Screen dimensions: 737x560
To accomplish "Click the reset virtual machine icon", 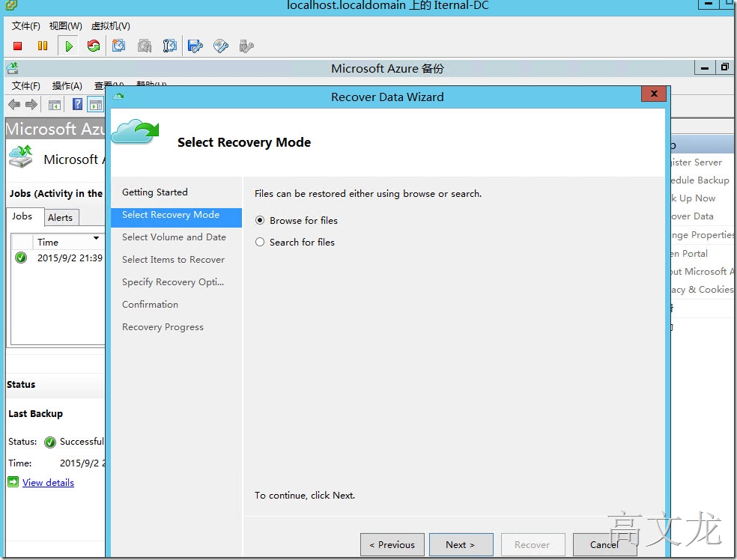I will [x=94, y=46].
